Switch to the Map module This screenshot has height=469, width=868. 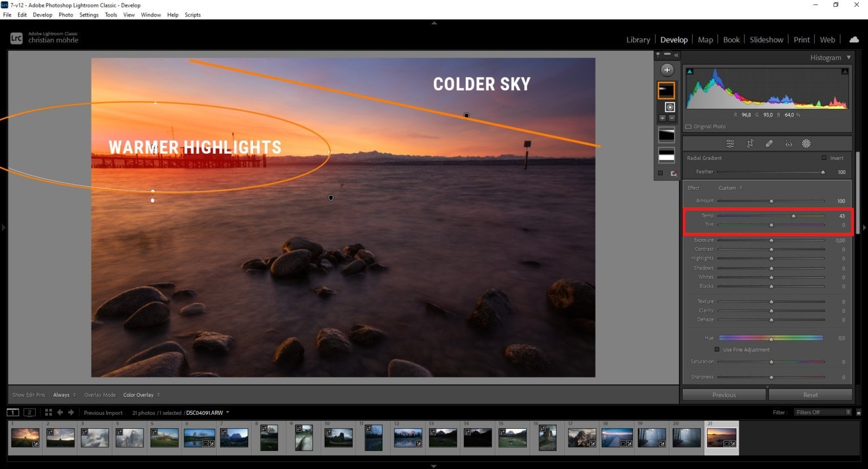pyautogui.click(x=705, y=40)
